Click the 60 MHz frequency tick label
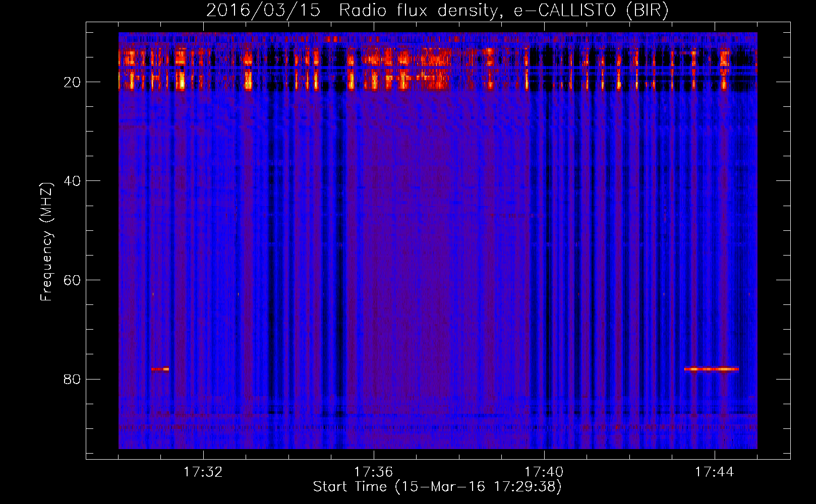 (72, 280)
